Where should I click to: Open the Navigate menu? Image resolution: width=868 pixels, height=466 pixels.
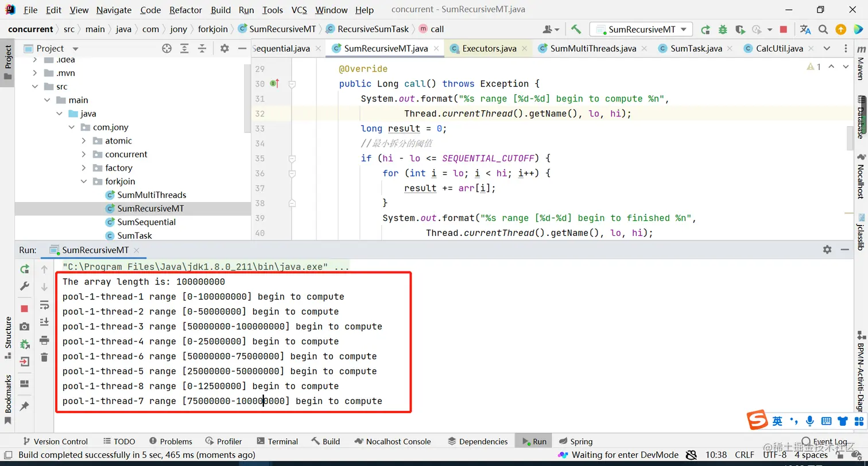coord(114,10)
